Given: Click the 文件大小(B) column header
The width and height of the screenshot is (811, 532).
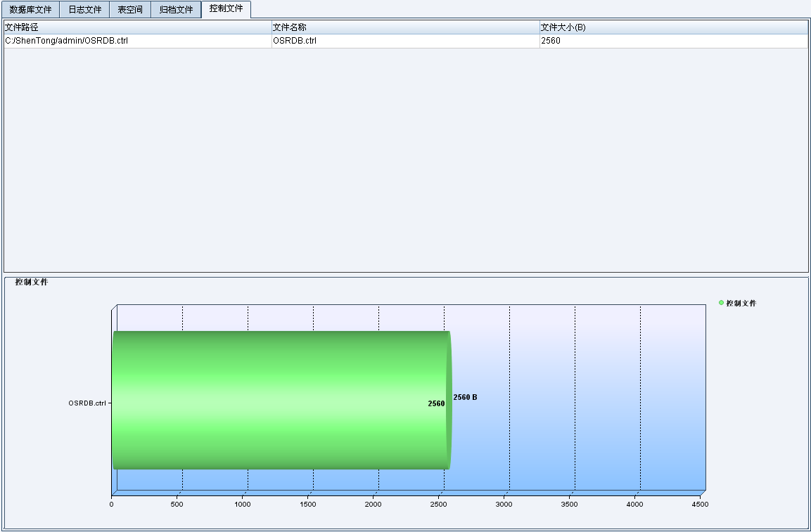Looking at the screenshot, I should tap(673, 27).
